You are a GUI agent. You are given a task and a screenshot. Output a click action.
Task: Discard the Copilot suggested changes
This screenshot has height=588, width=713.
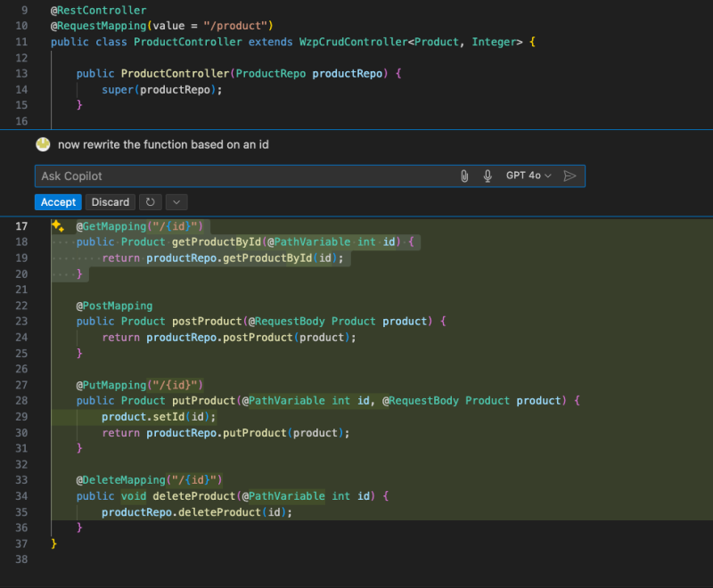[111, 202]
